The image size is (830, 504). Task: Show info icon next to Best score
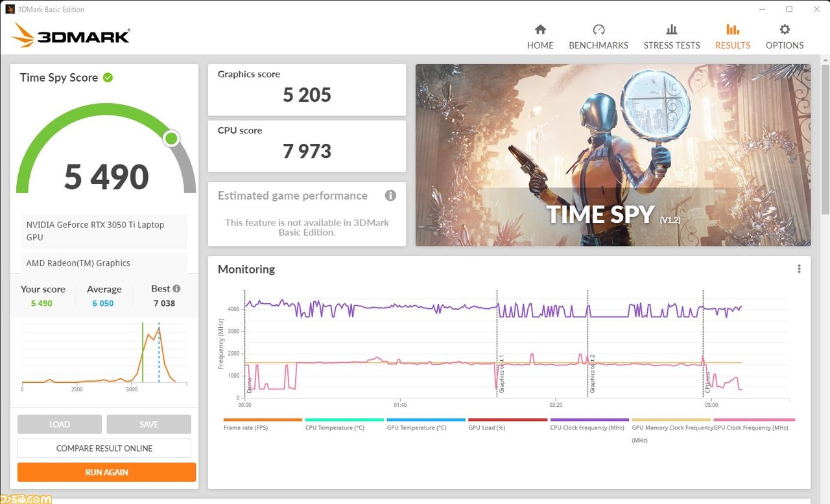[x=176, y=289]
